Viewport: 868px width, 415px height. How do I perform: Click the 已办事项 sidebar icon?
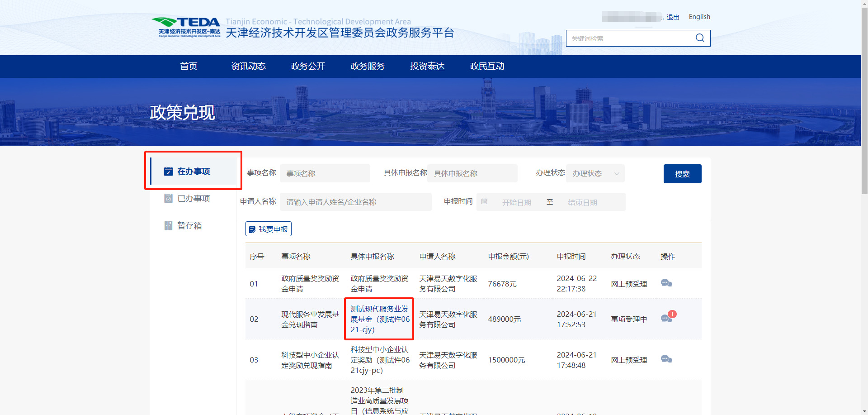tap(168, 198)
